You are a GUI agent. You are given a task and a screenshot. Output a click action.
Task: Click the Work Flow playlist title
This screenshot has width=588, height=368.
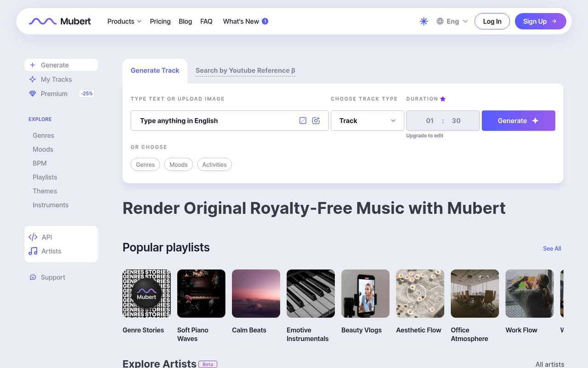click(521, 330)
